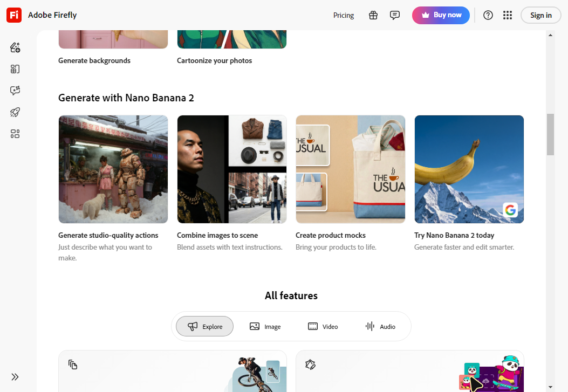568x392 pixels.
Task: Click the Adobe Firefly logo icon
Action: coord(14,15)
